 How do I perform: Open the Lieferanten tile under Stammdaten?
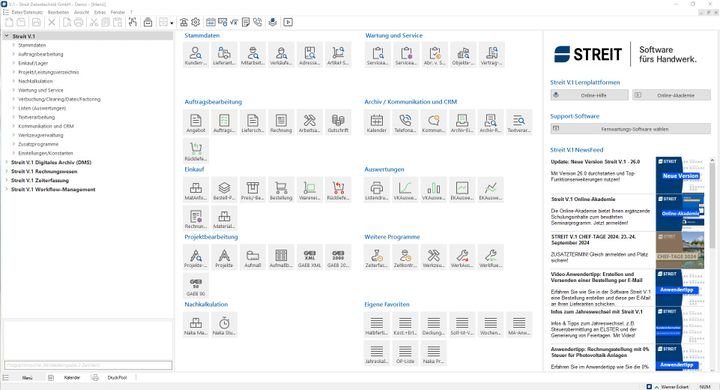pos(224,55)
